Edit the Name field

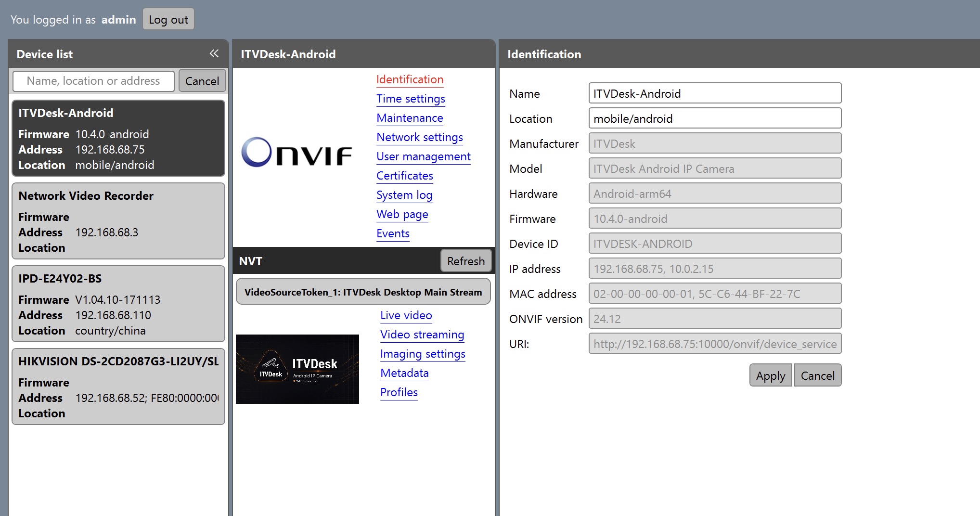click(x=715, y=93)
